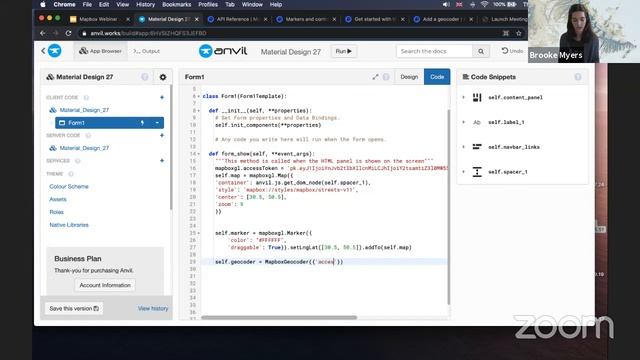Expand the Form1 editor to fullscreen
This screenshot has height=360, width=640.
375,77
